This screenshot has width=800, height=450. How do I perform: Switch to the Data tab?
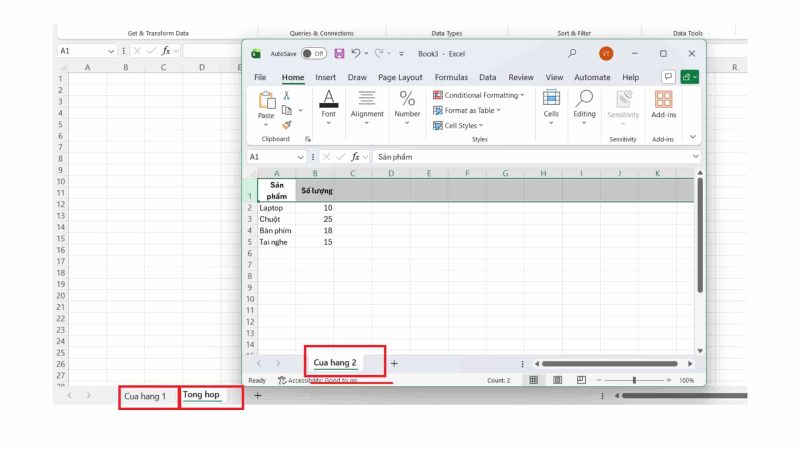[x=487, y=77]
